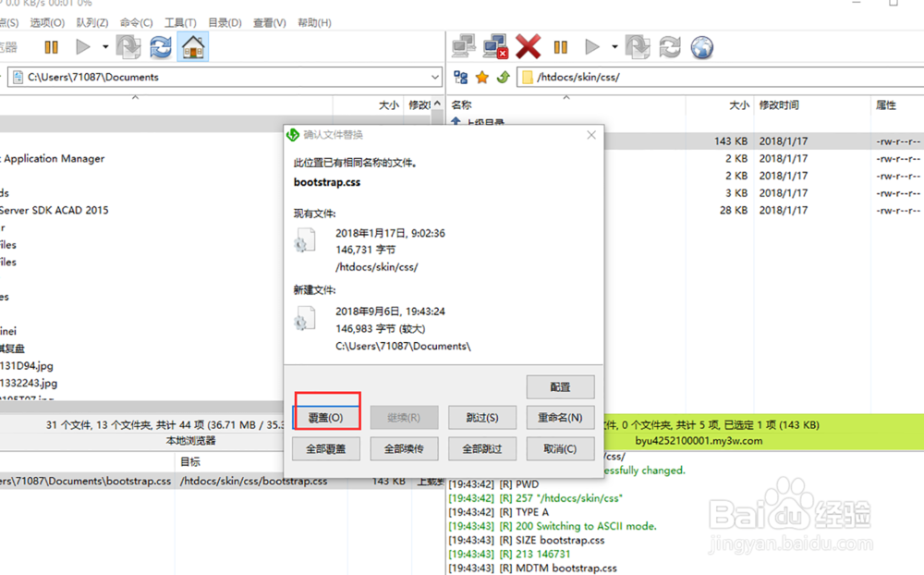Open the 工具(T) menu
924x575 pixels.
pos(180,22)
